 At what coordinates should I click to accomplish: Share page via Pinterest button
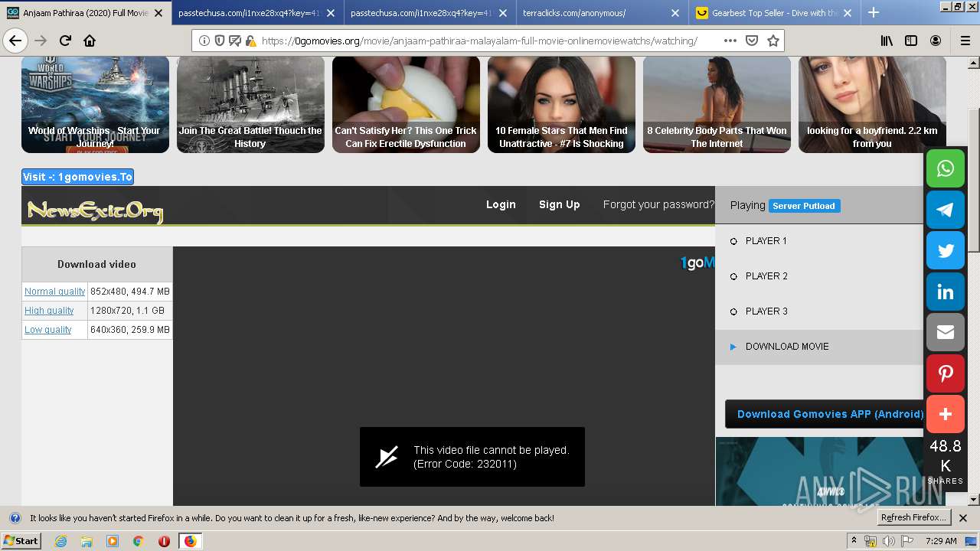(946, 373)
